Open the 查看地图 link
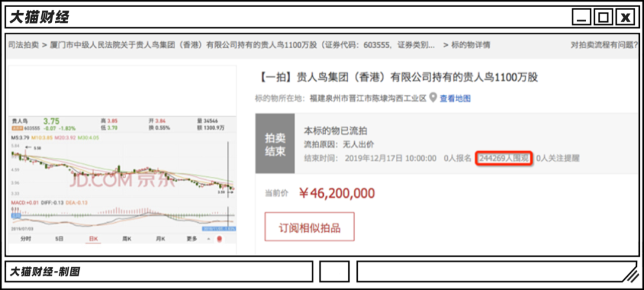Image resolution: width=644 pixels, height=290 pixels. 455,99
